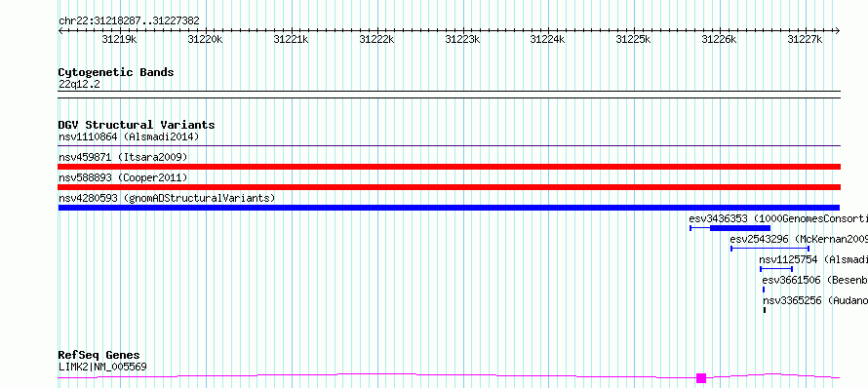Click the 31227k ruler tick label
868x388 pixels.
(x=805, y=39)
